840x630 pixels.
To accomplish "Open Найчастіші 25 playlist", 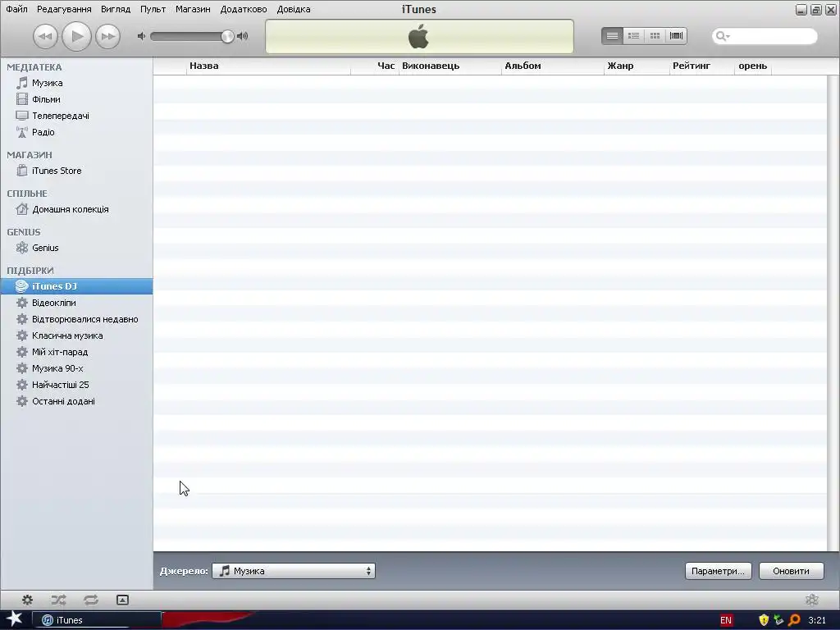I will click(76, 385).
